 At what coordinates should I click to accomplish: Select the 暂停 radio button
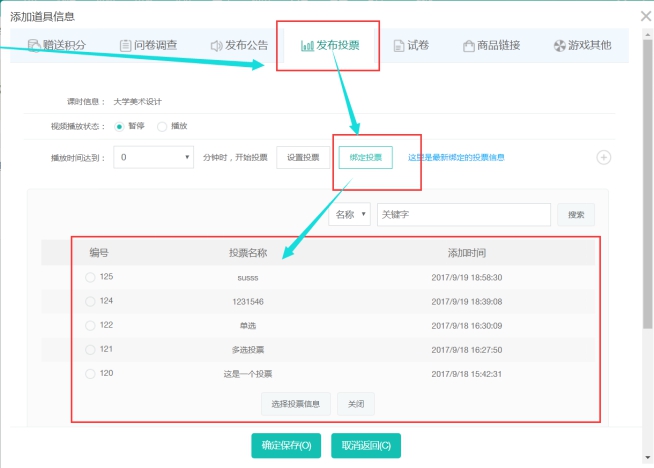point(119,126)
